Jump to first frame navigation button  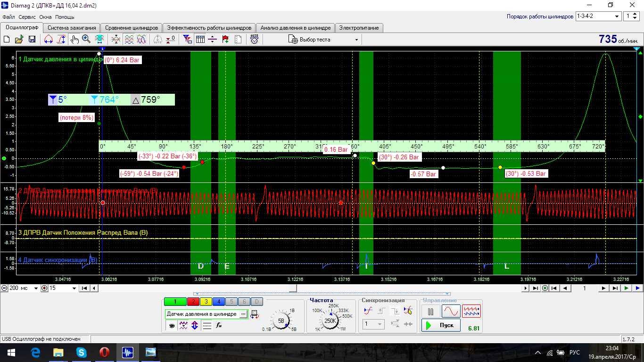click(x=555, y=288)
